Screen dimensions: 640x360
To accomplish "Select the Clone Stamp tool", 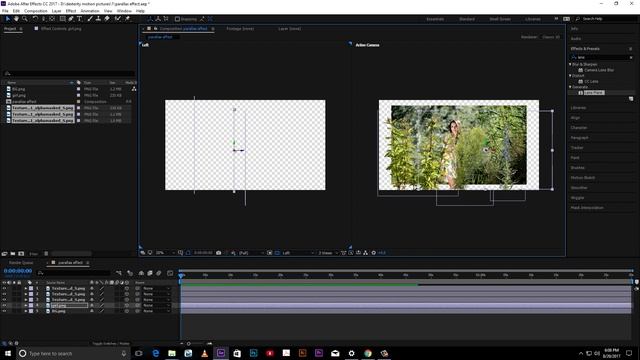I will pyautogui.click(x=98, y=19).
